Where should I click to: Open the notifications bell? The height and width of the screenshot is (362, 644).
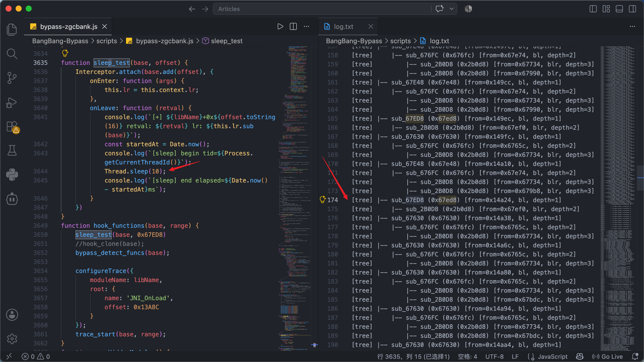(635, 356)
